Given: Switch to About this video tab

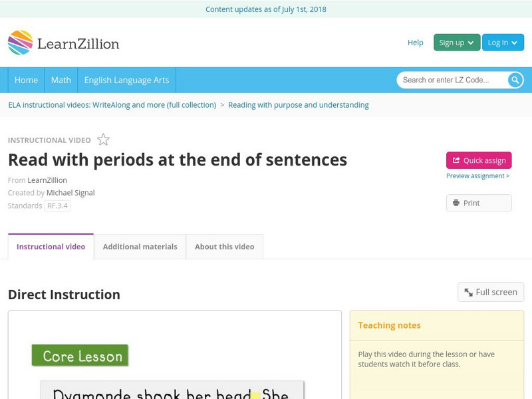Looking at the screenshot, I should coord(224,247).
